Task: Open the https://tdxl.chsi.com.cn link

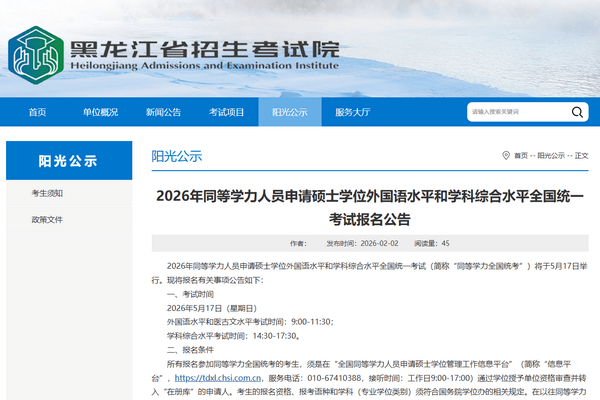Action: [218, 378]
